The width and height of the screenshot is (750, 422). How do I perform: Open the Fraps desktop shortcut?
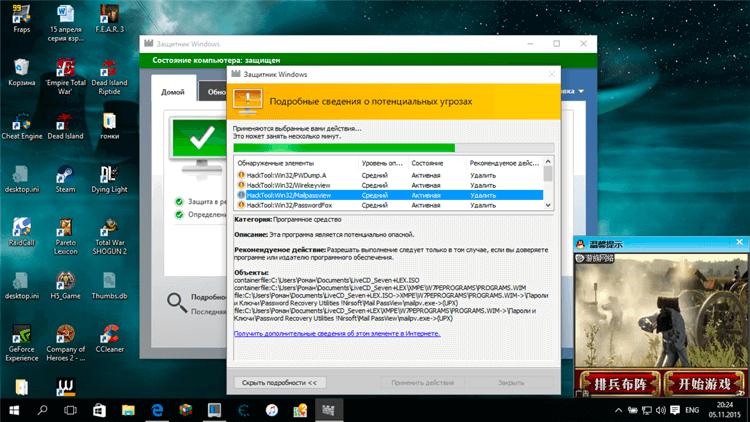coord(22,19)
